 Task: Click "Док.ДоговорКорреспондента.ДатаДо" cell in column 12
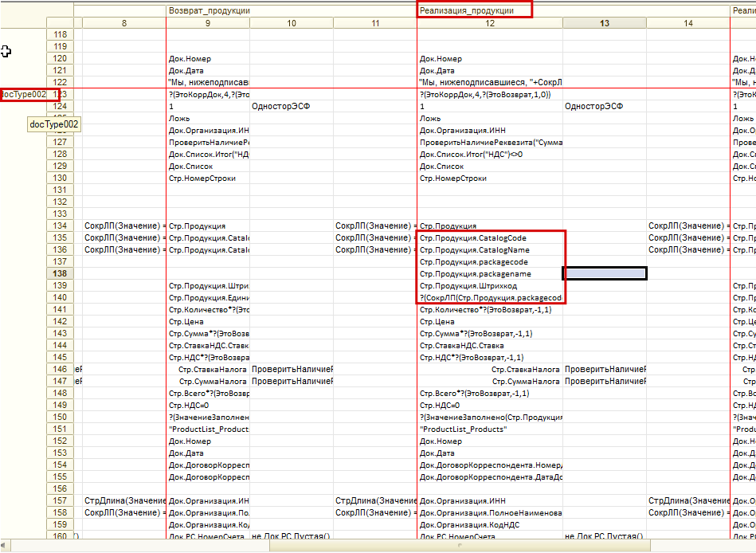(490, 477)
